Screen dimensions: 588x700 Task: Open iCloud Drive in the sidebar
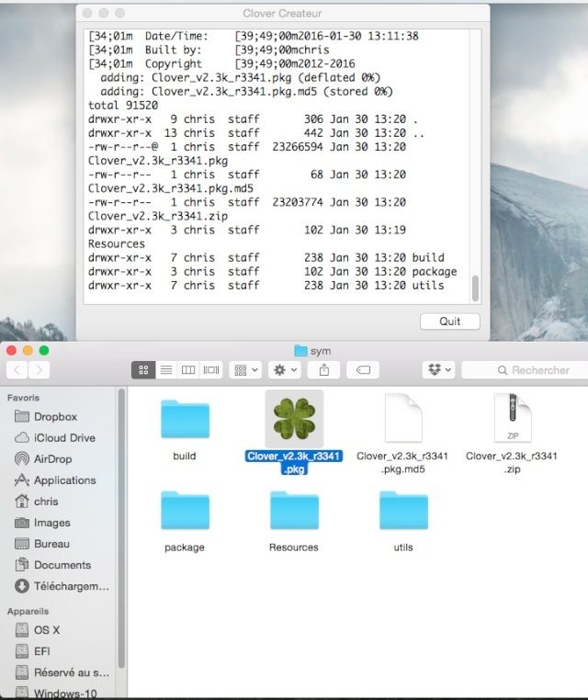coord(64,438)
